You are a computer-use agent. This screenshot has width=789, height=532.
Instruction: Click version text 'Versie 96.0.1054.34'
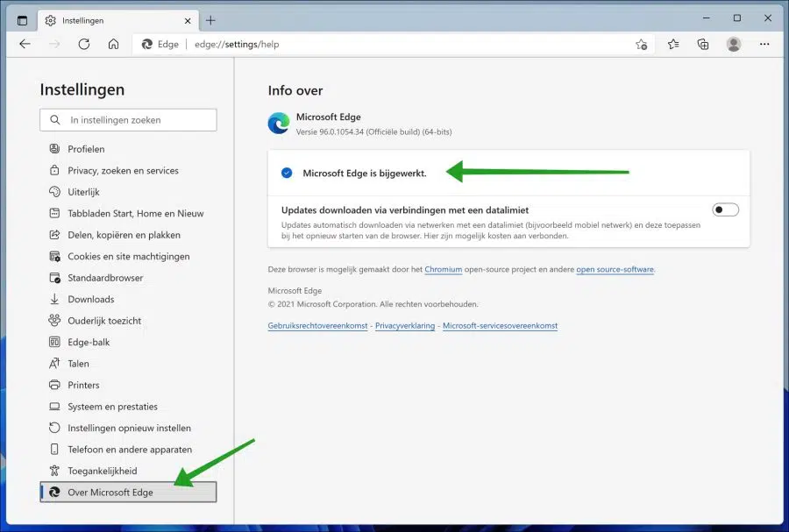pos(330,131)
